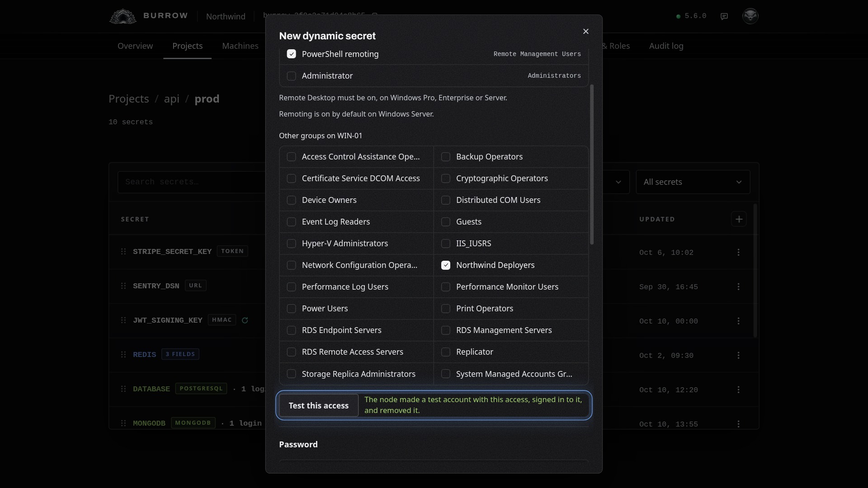Select the Projects tab

[187, 46]
